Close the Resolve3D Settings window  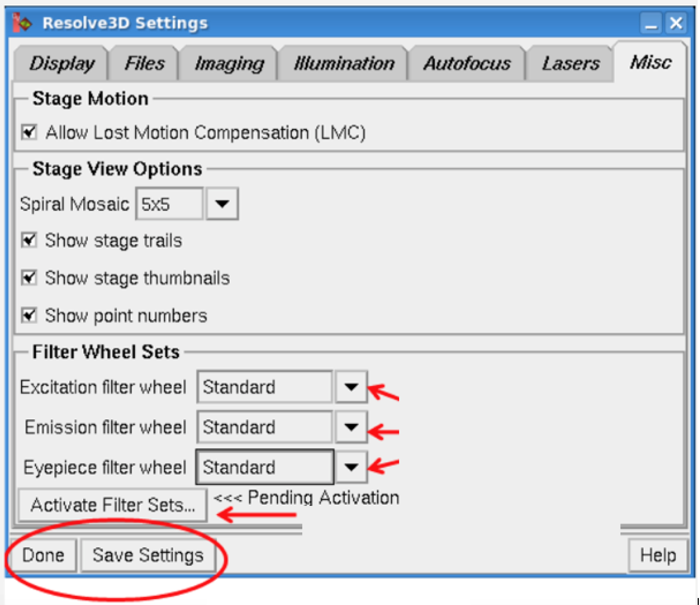click(676, 23)
